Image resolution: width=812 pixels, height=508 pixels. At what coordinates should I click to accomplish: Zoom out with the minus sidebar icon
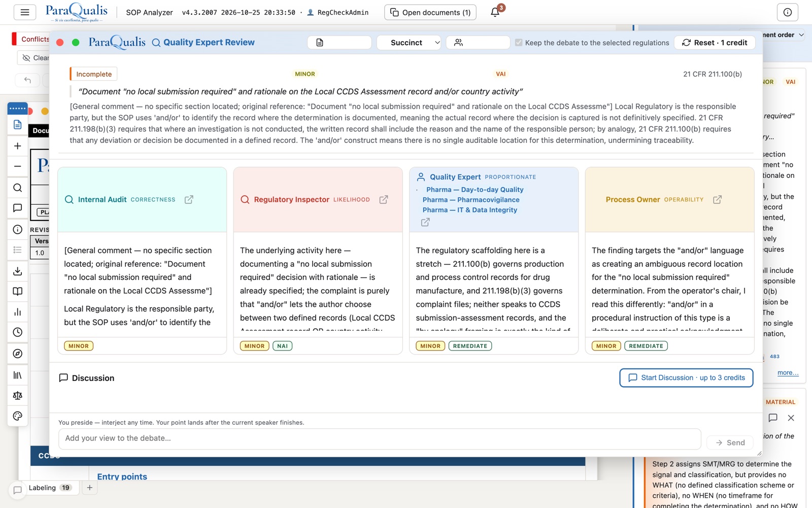click(x=17, y=166)
